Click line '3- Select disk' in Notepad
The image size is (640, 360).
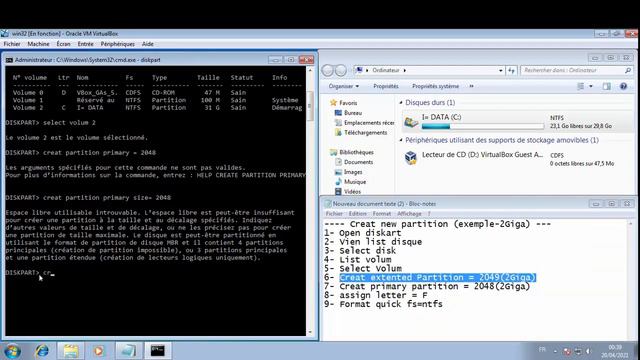pos(360,251)
